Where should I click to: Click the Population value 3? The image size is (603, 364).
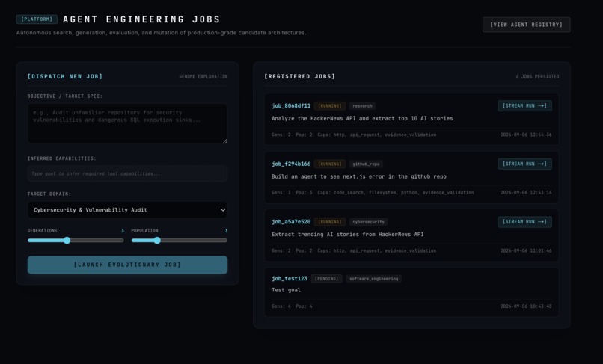[226, 231]
